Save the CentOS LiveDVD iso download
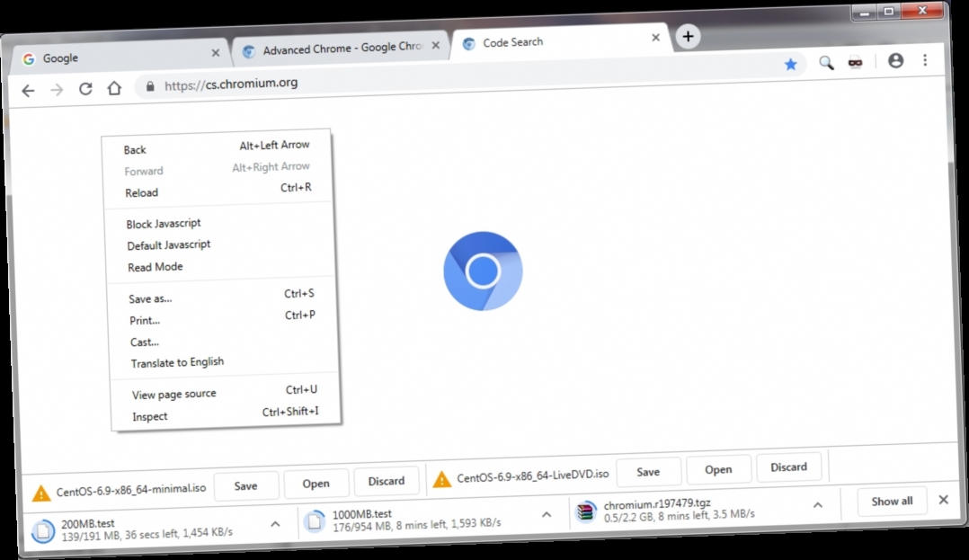969x560 pixels. pyautogui.click(x=647, y=472)
